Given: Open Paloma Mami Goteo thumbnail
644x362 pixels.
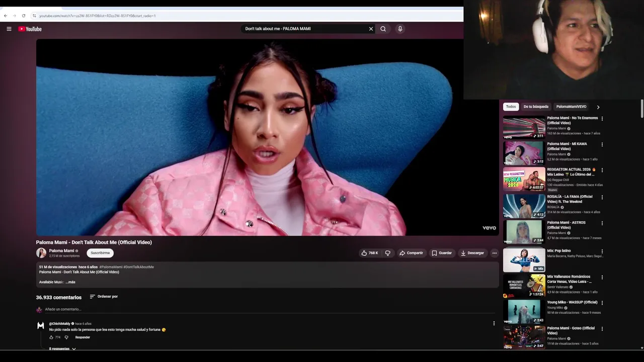Looking at the screenshot, I should [x=524, y=337].
